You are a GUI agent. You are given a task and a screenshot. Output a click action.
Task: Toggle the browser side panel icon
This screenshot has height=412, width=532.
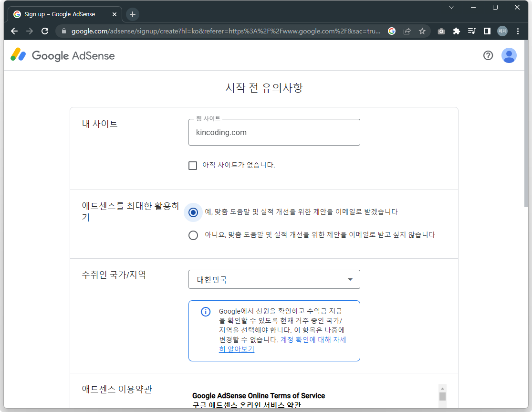click(x=487, y=31)
